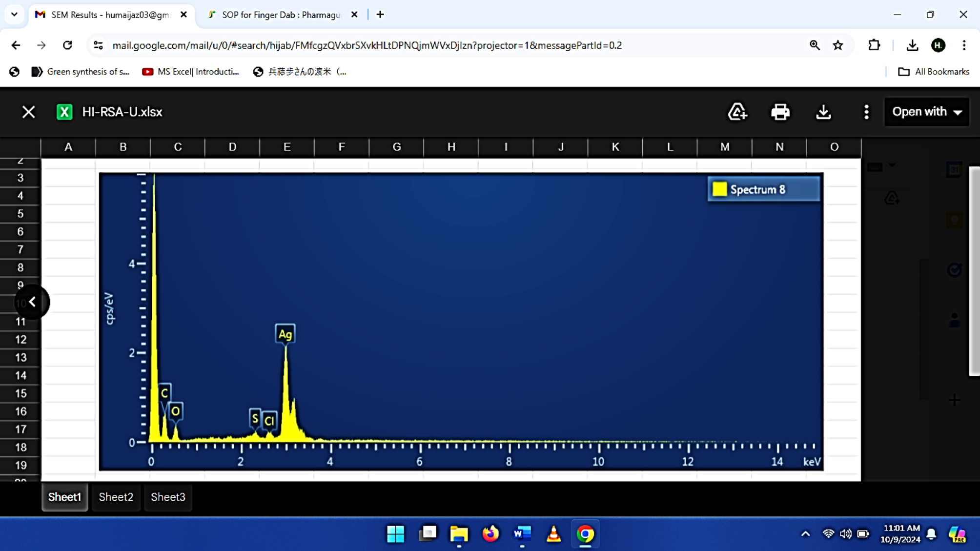Open Chrome from taskbar
Image resolution: width=980 pixels, height=551 pixels.
click(585, 534)
